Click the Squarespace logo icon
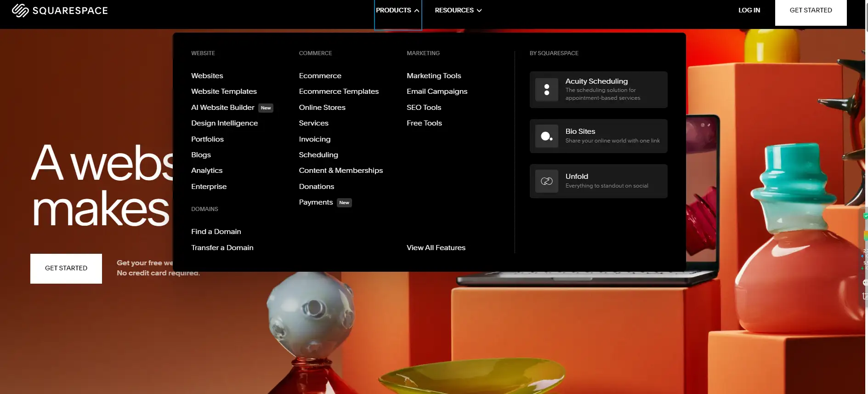The width and height of the screenshot is (868, 394). click(x=20, y=10)
